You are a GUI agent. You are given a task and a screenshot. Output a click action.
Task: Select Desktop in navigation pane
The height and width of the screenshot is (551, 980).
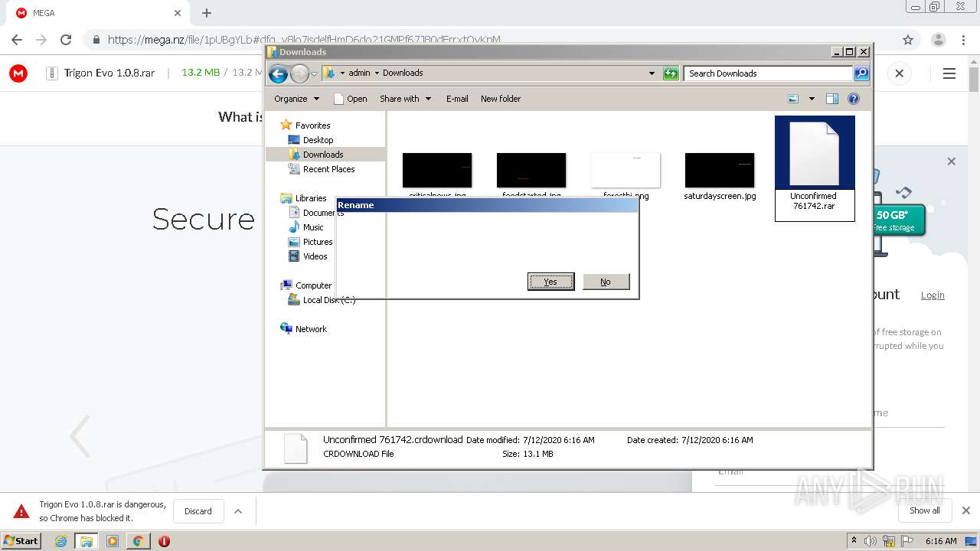(311, 140)
